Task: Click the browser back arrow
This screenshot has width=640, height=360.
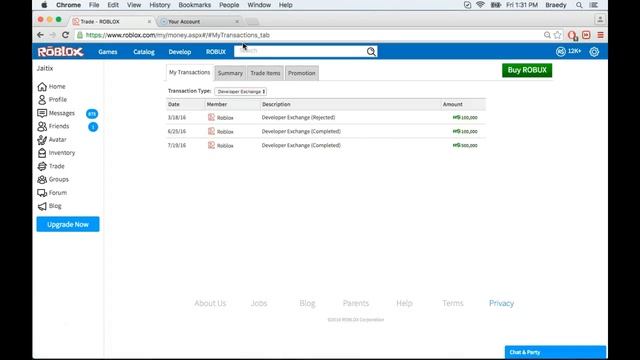Action: coord(40,35)
